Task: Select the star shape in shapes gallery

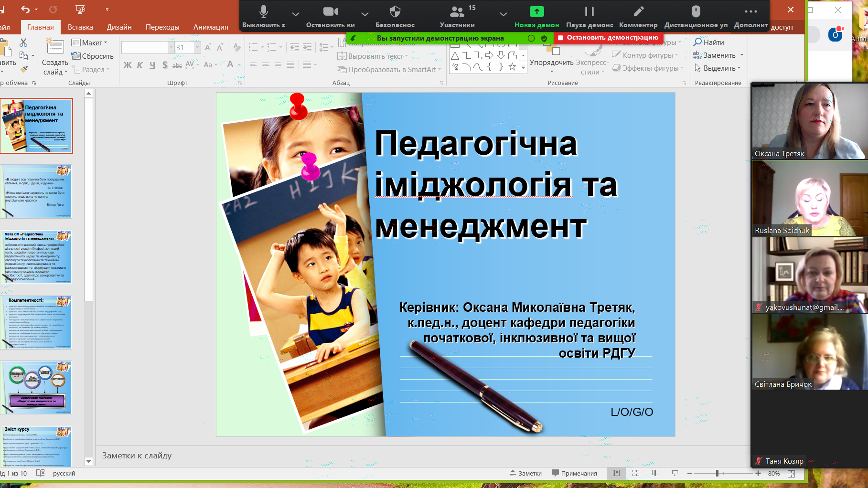Action: pos(512,67)
